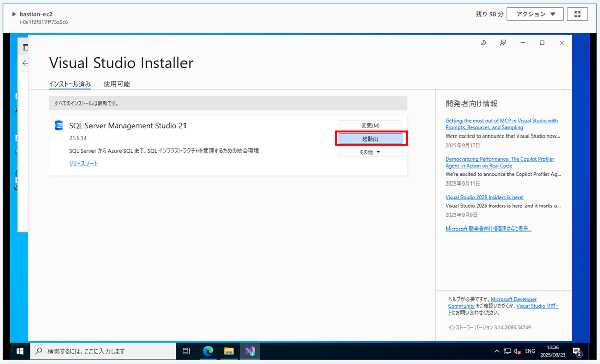Open 'Getting the most out of MCP' article
This screenshot has width=600, height=364.
click(x=501, y=124)
